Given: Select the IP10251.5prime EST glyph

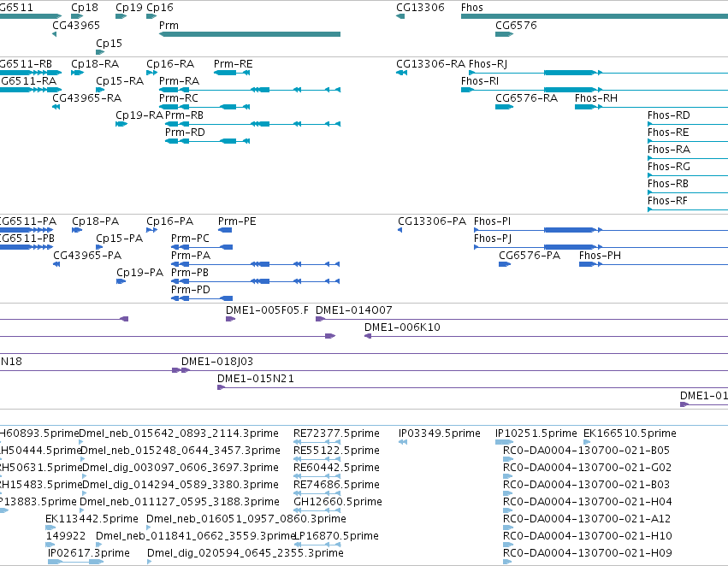Looking at the screenshot, I should [x=504, y=442].
